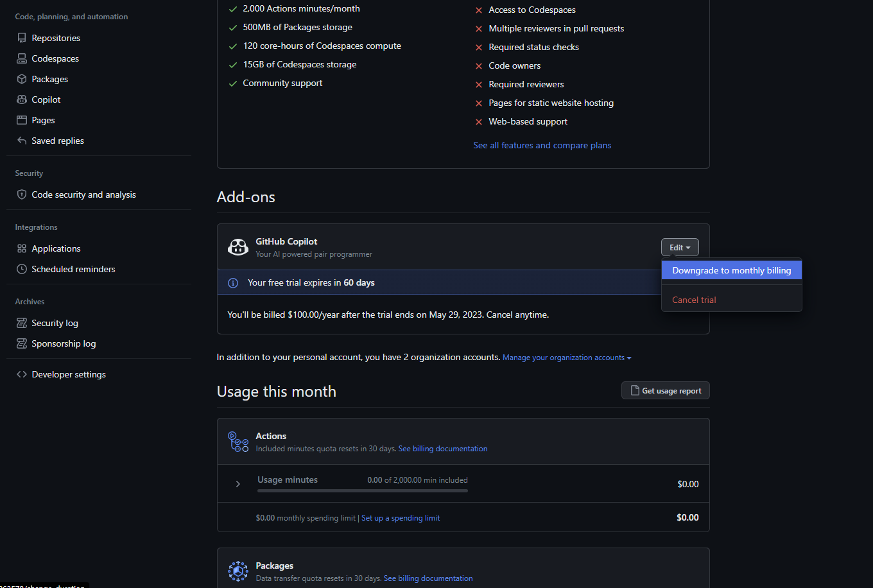Click 'Pages for static website hosting' text

[551, 103]
